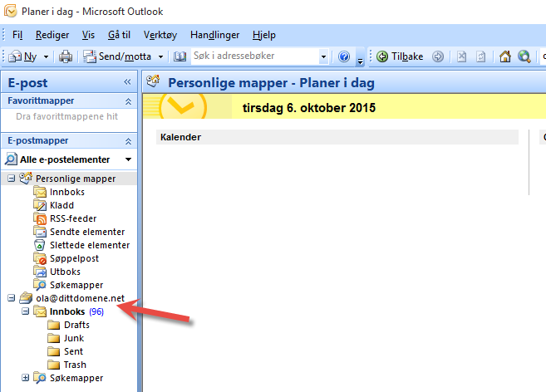Open the Innboks (96) folder
546x392 pixels.
pyautogui.click(x=76, y=311)
